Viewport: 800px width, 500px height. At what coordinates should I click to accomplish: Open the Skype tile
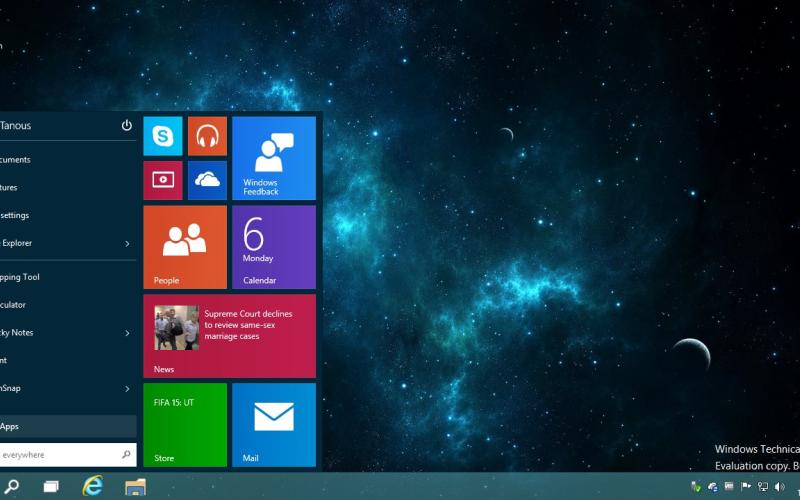(x=163, y=136)
